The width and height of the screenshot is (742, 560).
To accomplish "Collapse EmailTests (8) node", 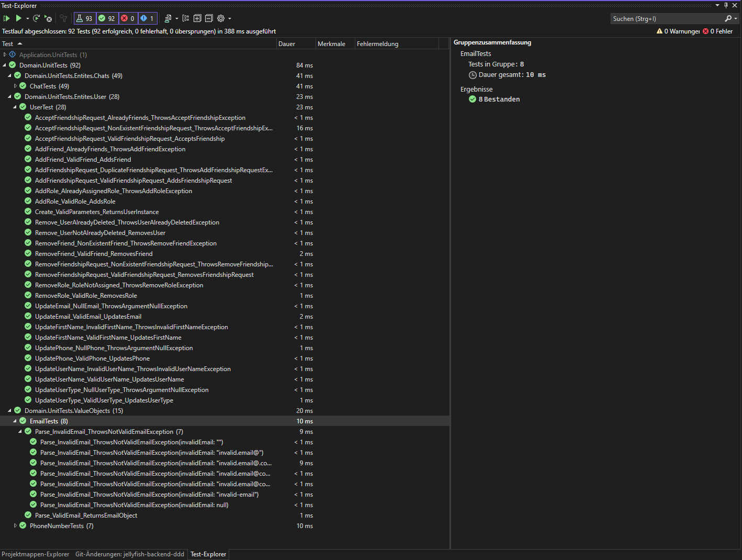I will click(15, 421).
